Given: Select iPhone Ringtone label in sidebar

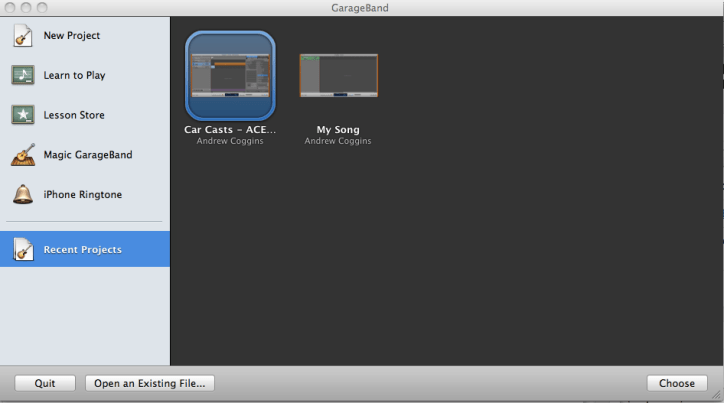Looking at the screenshot, I should click(83, 194).
